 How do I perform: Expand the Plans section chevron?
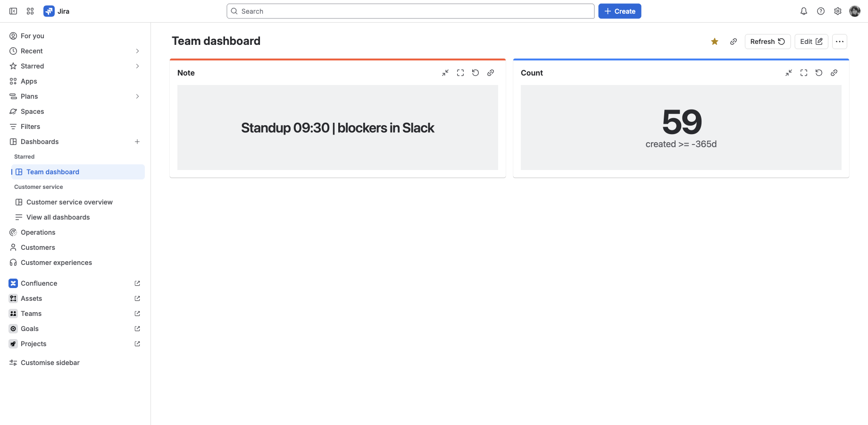click(x=137, y=96)
